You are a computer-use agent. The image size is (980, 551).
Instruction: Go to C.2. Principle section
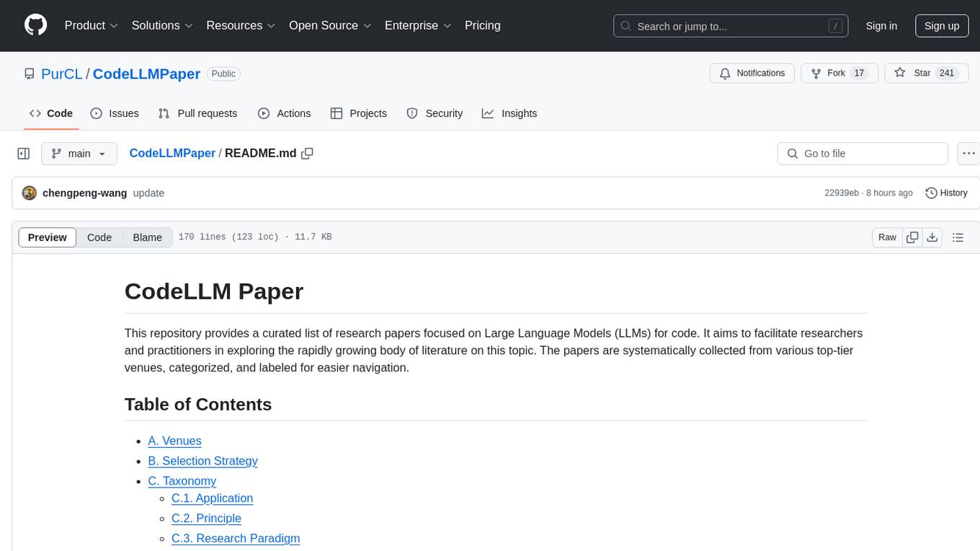pos(206,519)
